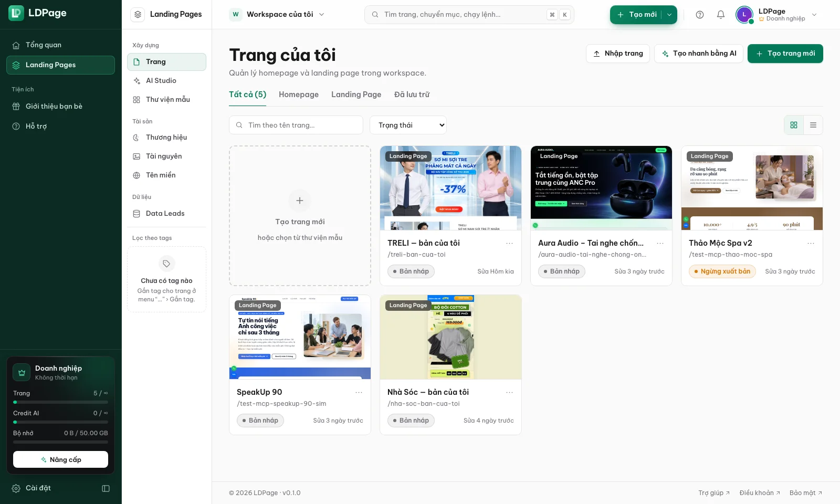Open more options for Nhà Sóc page
The height and width of the screenshot is (504, 840).
(509, 392)
